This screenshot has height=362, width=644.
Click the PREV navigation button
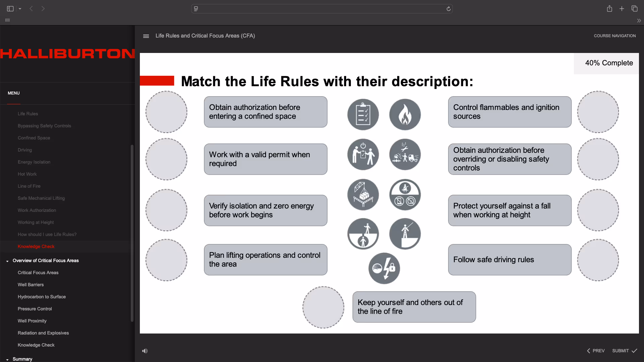pyautogui.click(x=596, y=351)
